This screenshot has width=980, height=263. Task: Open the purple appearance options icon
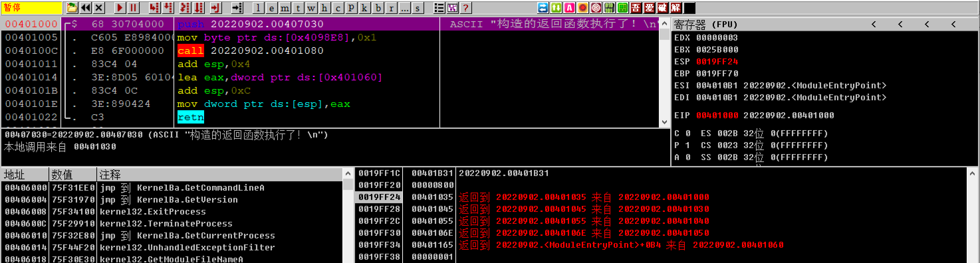[452, 8]
